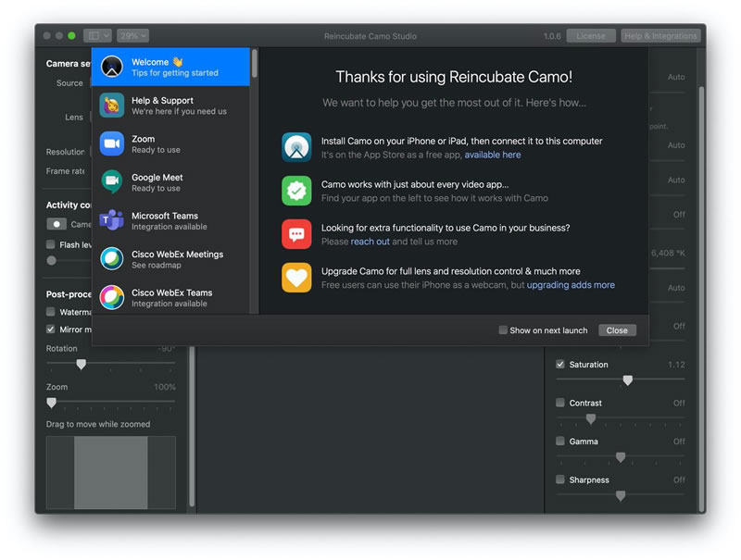The image size is (741, 560).
Task: Click the Sharpness slider handle
Action: 621,495
